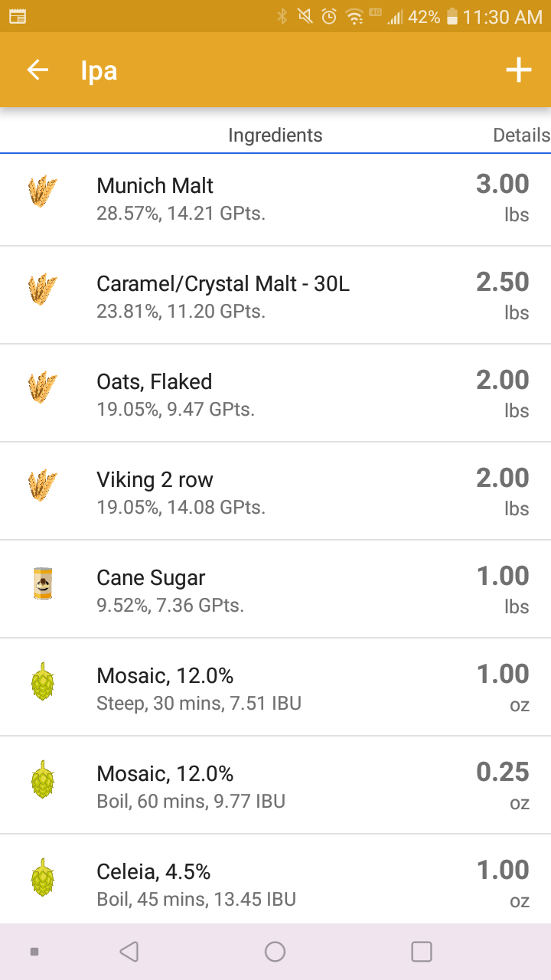The height and width of the screenshot is (980, 551).
Task: Select the Details column header
Action: (x=521, y=136)
